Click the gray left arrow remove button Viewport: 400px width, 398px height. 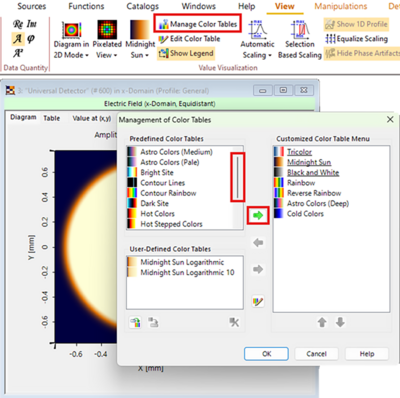[258, 243]
